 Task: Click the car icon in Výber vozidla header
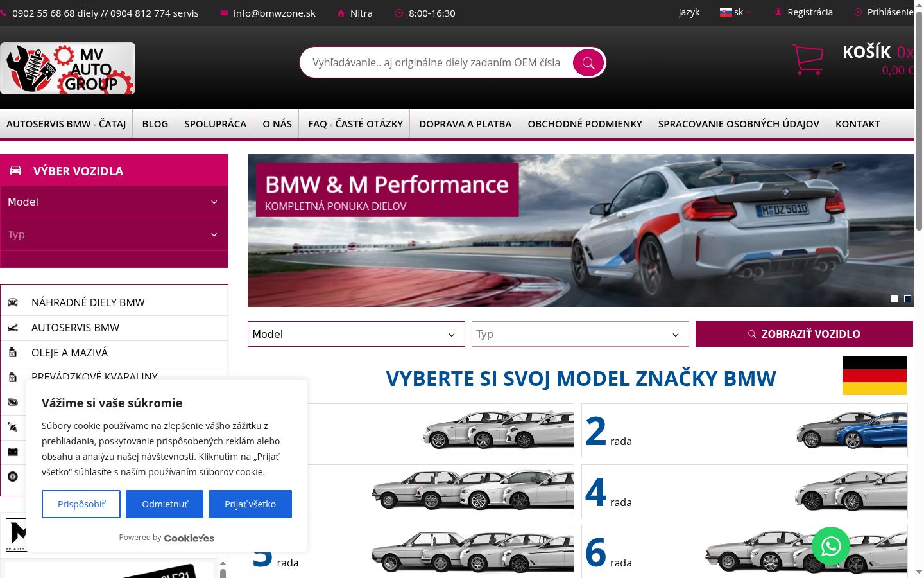[x=15, y=171]
